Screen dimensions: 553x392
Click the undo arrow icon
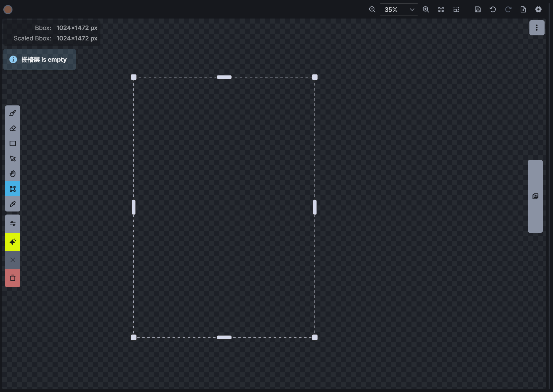point(493,9)
